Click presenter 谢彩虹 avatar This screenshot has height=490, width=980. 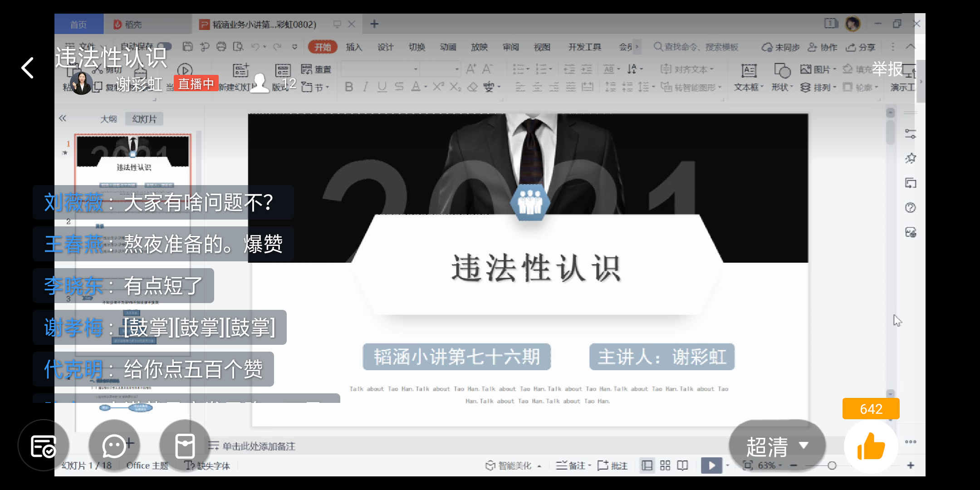pyautogui.click(x=82, y=83)
